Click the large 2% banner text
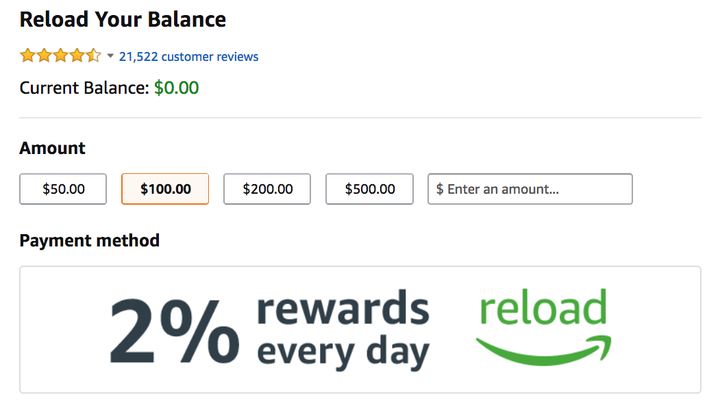Image resolution: width=720 pixels, height=406 pixels. [x=174, y=331]
